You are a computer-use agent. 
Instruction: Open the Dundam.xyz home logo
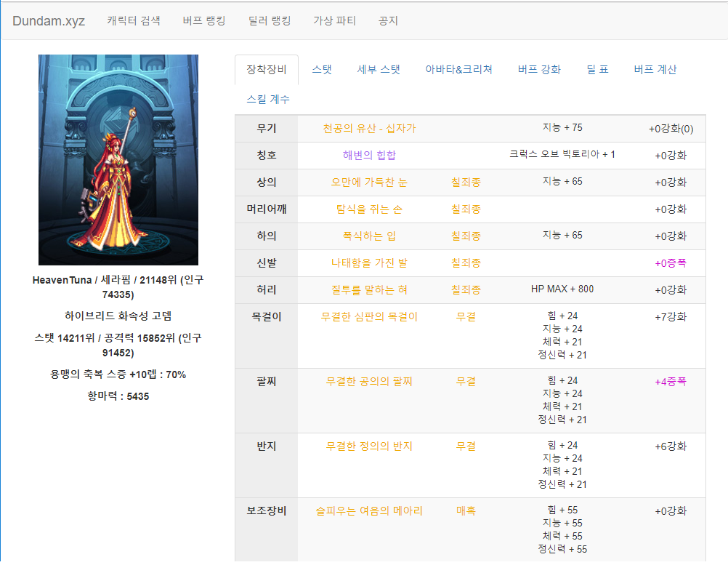tap(49, 21)
